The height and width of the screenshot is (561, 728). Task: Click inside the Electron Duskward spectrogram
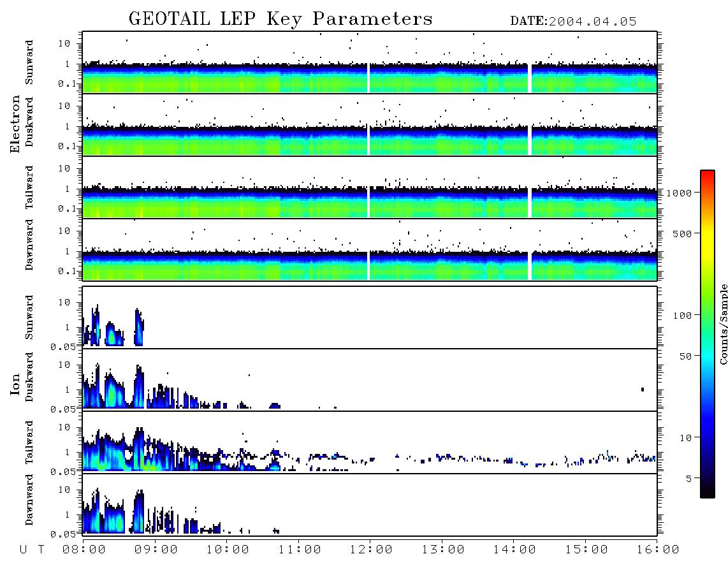370,124
